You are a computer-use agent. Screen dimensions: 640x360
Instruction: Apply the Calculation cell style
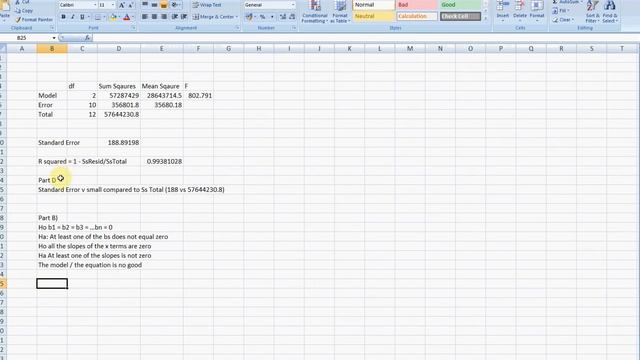tap(417, 16)
